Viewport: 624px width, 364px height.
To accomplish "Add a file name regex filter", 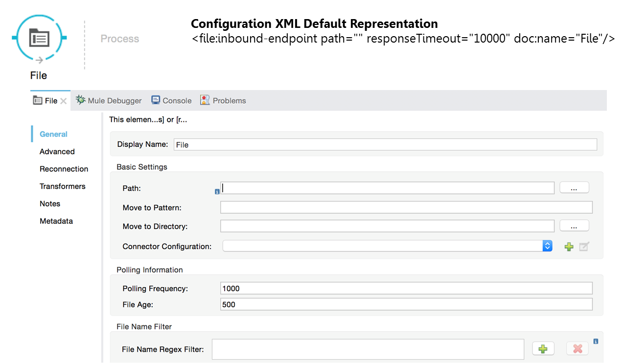I will click(x=543, y=349).
